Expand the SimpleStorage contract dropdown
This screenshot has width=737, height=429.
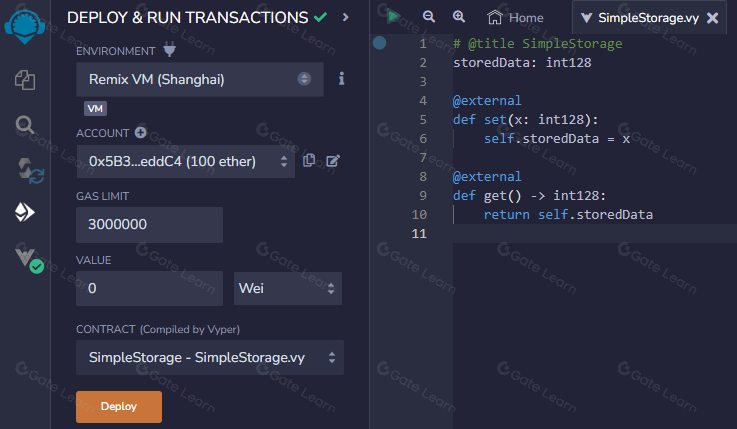tap(209, 357)
